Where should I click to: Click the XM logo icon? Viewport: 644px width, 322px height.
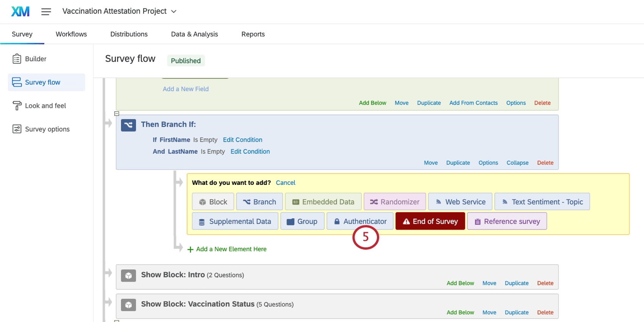pyautogui.click(x=20, y=12)
